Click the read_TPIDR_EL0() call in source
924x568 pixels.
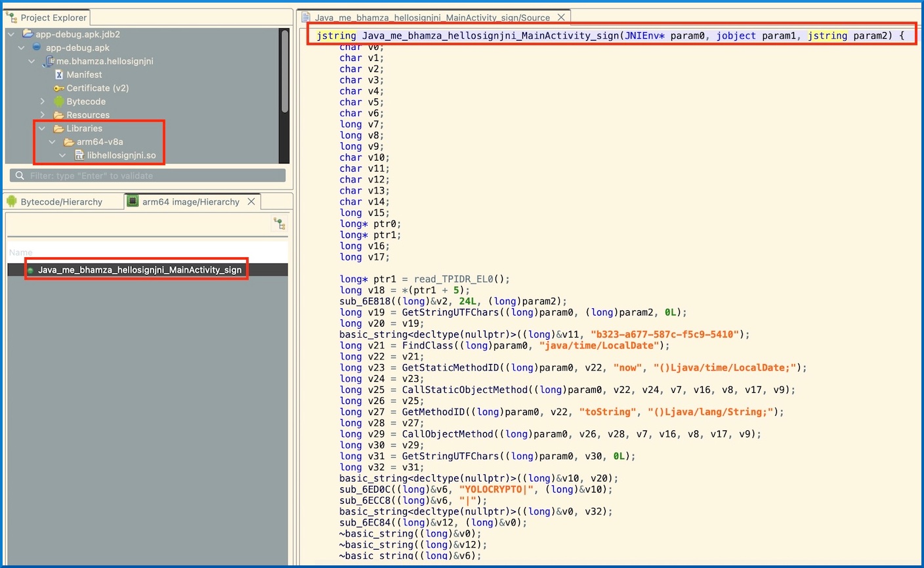[461, 279]
